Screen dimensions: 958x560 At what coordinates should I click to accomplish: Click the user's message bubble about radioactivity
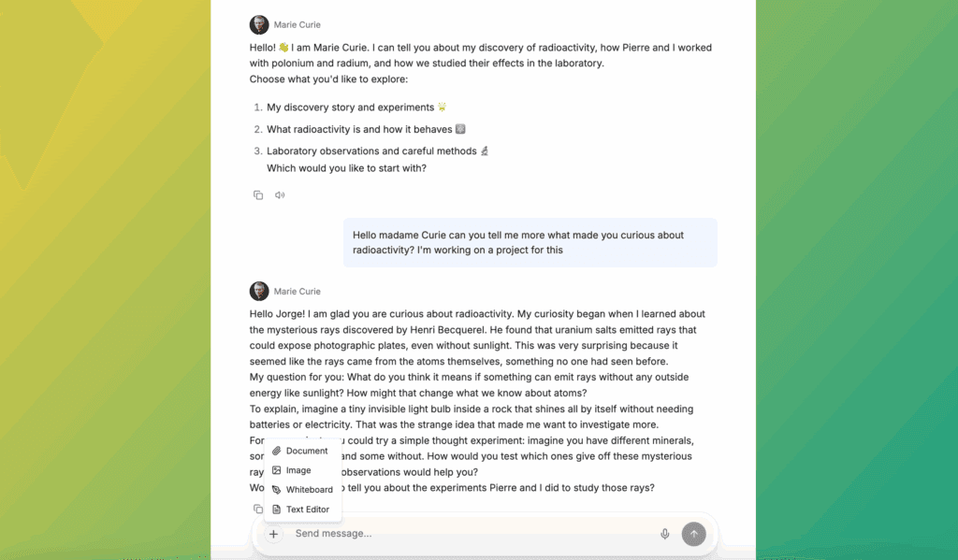pyautogui.click(x=530, y=243)
